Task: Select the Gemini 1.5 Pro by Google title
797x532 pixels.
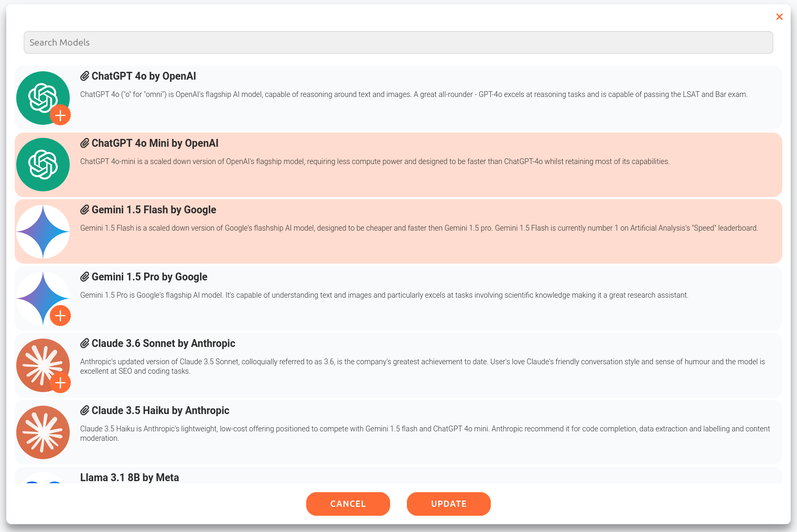Action: pyautogui.click(x=149, y=277)
